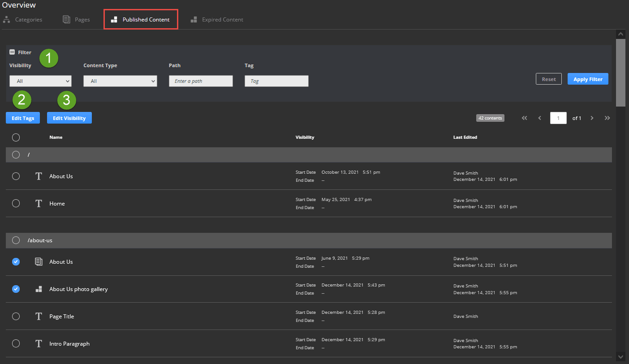This screenshot has width=629, height=364.
Task: Open the Visibility dropdown
Action: 40,81
